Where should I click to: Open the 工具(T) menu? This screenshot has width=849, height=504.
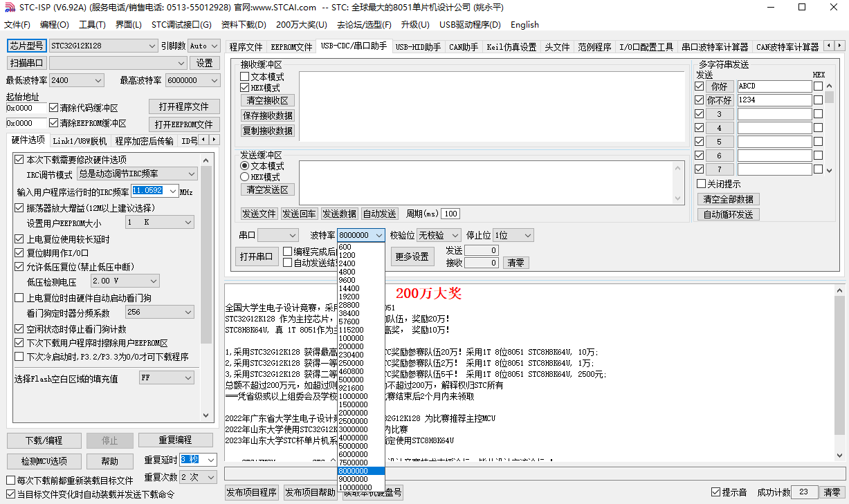tap(92, 25)
